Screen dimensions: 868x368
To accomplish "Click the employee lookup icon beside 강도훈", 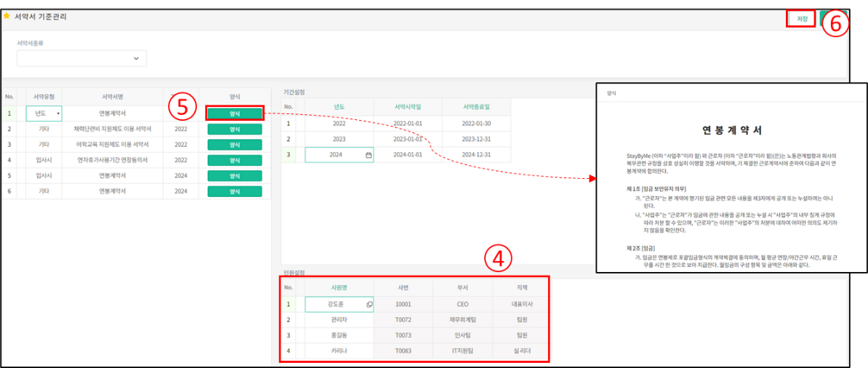I will (369, 304).
